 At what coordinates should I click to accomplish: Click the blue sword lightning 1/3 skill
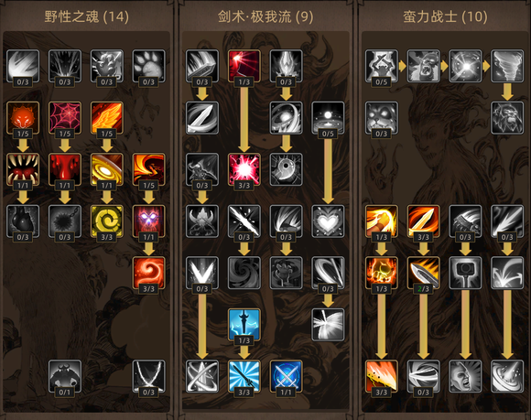(244, 325)
